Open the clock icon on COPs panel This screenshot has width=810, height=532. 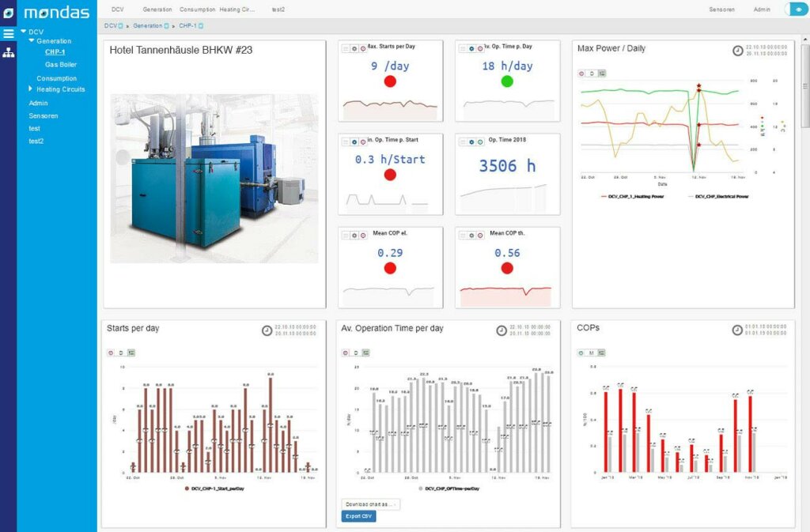coord(737,330)
